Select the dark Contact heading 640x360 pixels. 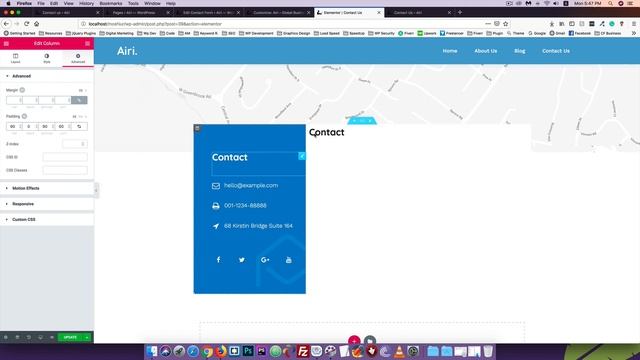pos(327,132)
